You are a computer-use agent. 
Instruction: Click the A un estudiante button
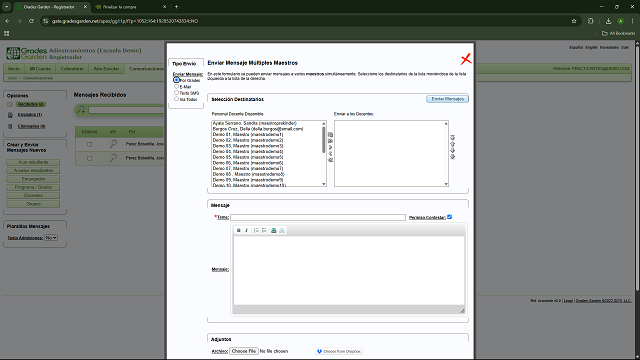(x=33, y=162)
